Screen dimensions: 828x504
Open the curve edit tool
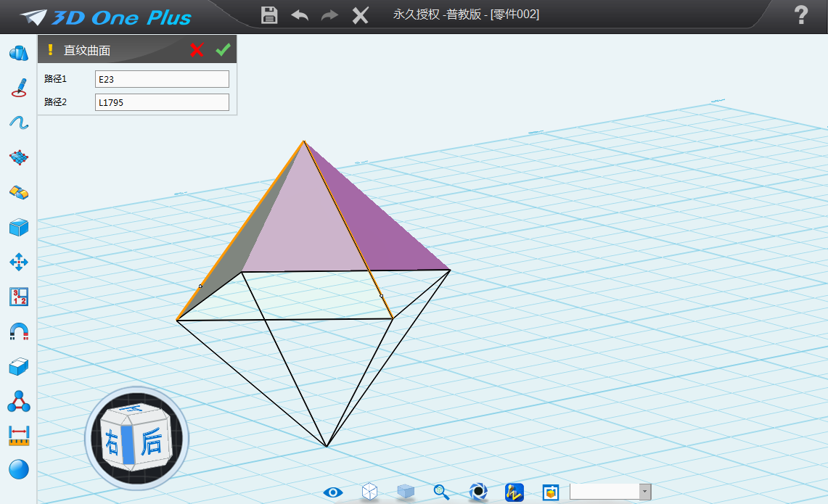[18, 123]
